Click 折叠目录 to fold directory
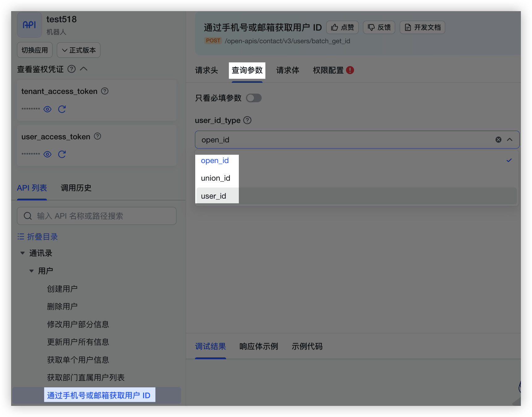The image size is (532, 417). (38, 237)
